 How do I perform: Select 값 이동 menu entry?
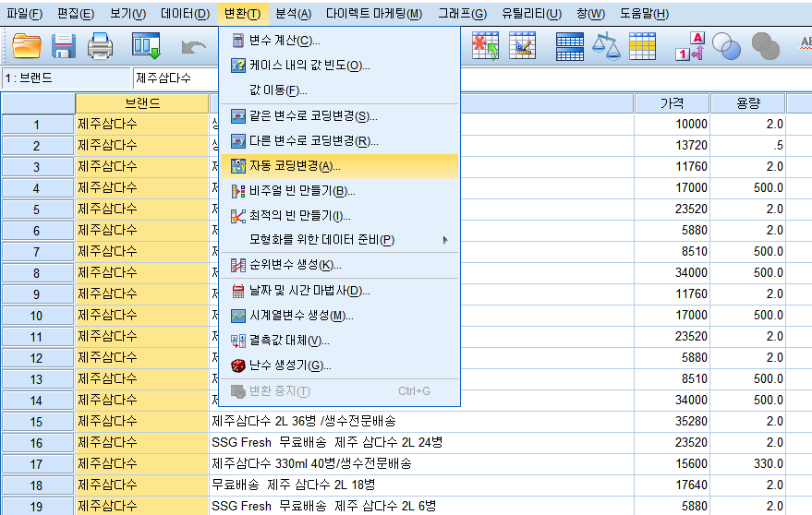339,90
